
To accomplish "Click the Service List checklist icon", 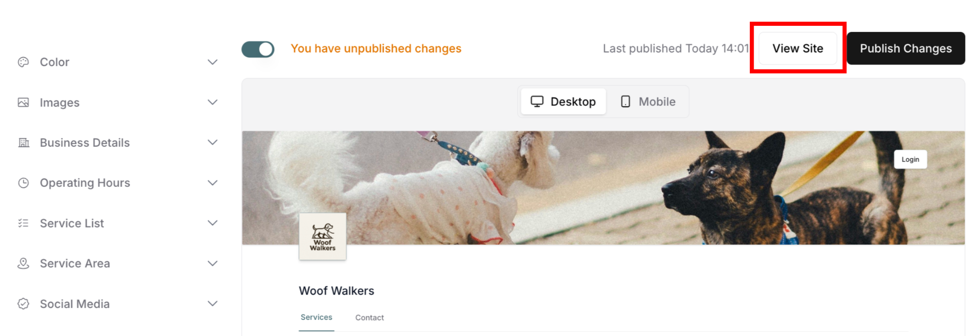I will (x=23, y=223).
